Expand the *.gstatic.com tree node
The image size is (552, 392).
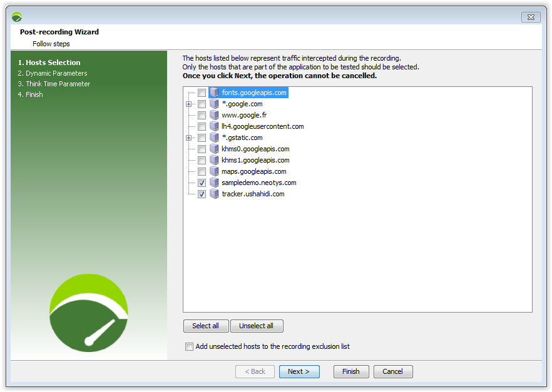(188, 138)
